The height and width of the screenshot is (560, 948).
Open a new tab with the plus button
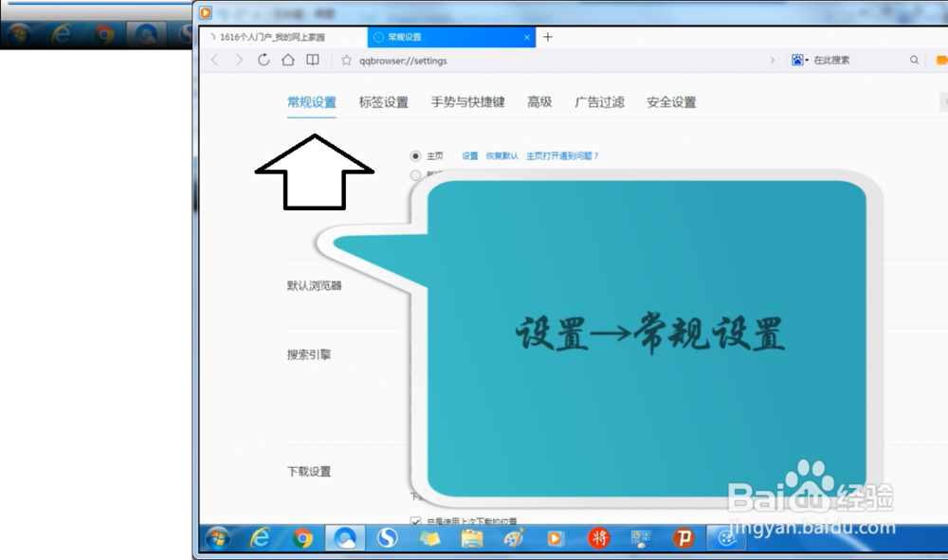click(x=548, y=37)
